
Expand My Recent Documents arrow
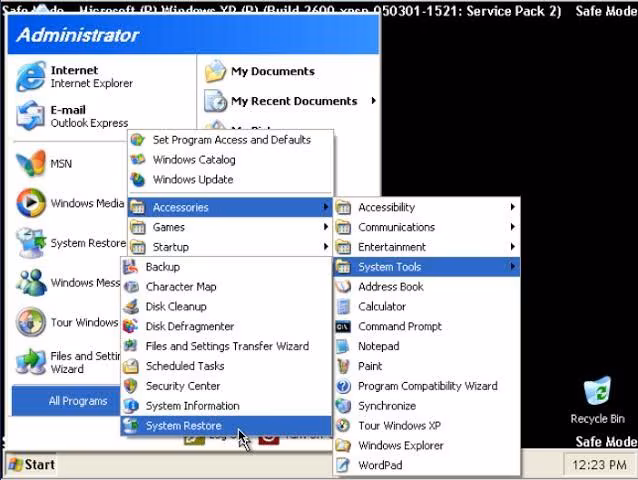pos(374,100)
